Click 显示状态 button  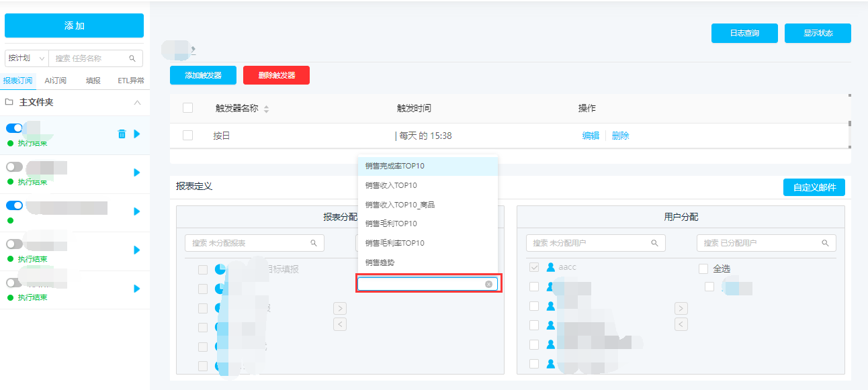coord(818,33)
